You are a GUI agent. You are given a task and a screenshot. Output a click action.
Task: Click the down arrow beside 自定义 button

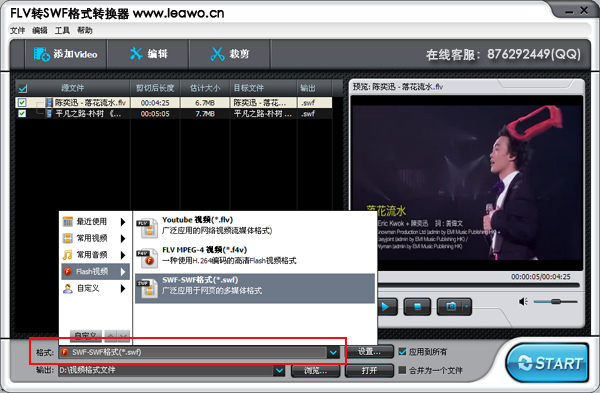[123, 336]
